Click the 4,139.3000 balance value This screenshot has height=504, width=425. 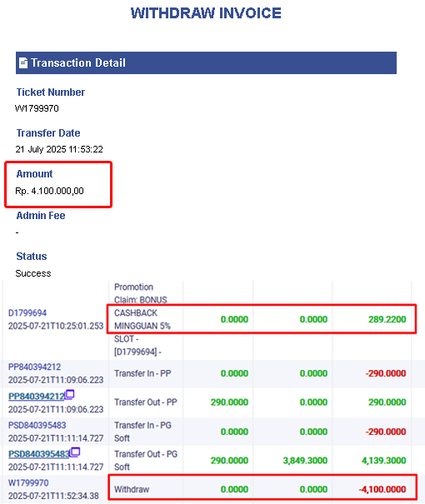(x=384, y=461)
